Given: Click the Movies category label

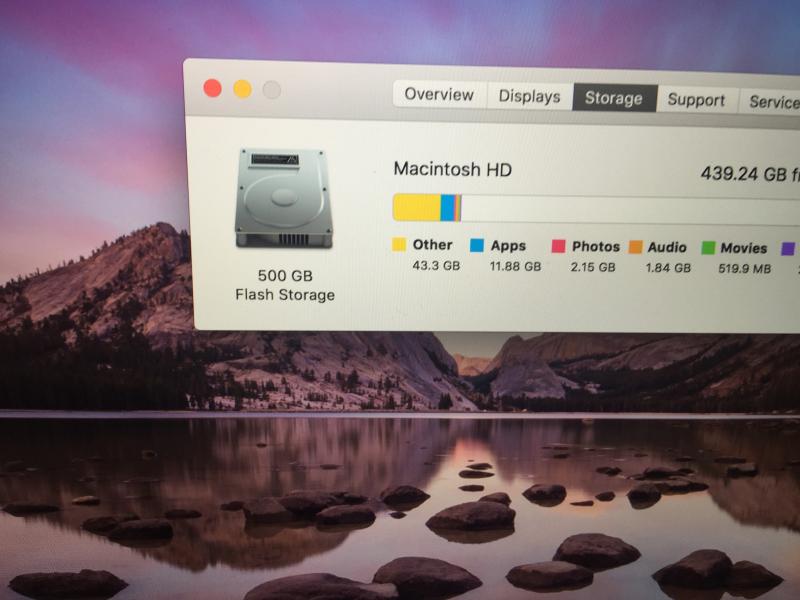Looking at the screenshot, I should pyautogui.click(x=744, y=248).
